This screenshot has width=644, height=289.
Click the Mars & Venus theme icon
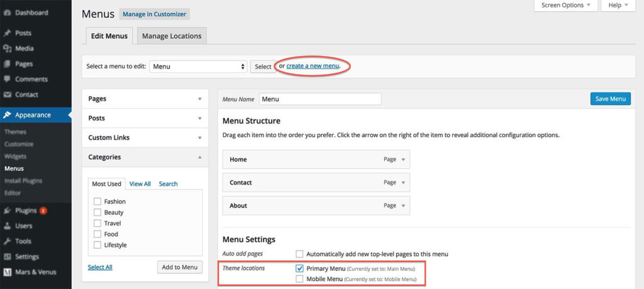(x=7, y=272)
